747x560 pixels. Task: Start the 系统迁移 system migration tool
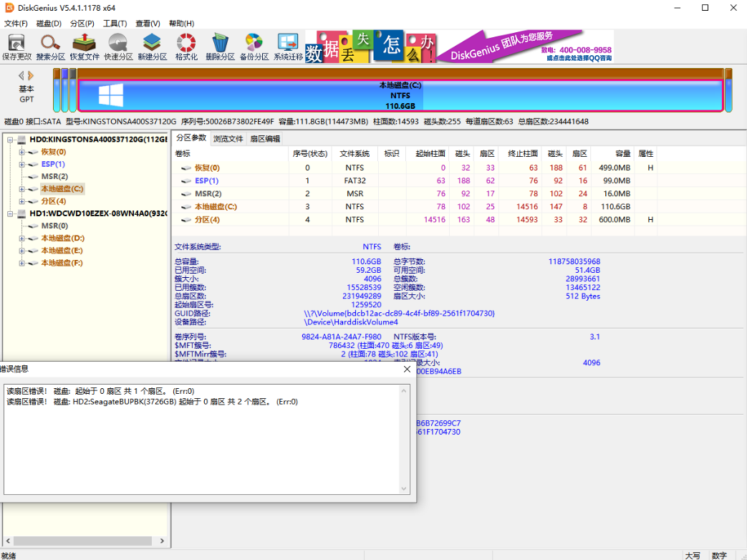click(288, 47)
